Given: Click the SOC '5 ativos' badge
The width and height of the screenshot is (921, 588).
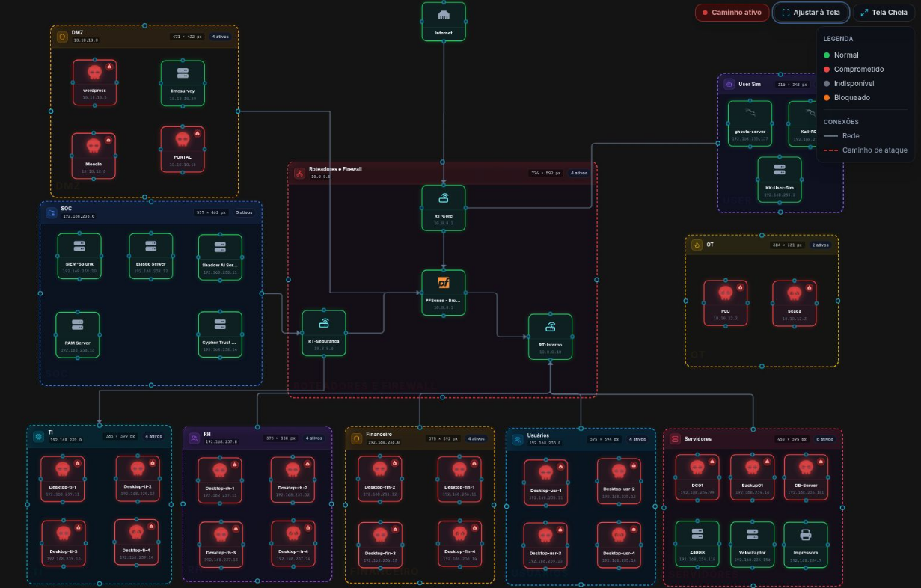Looking at the screenshot, I should [245, 212].
